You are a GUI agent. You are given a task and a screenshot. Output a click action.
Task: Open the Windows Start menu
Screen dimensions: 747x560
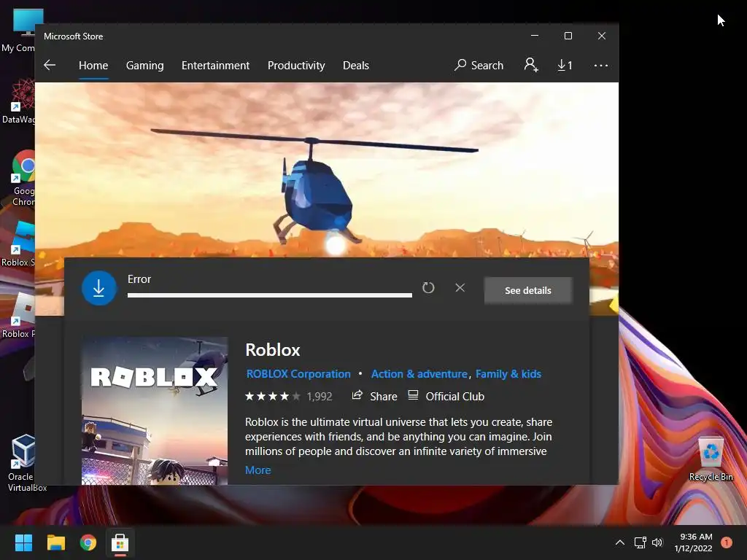[23, 542]
